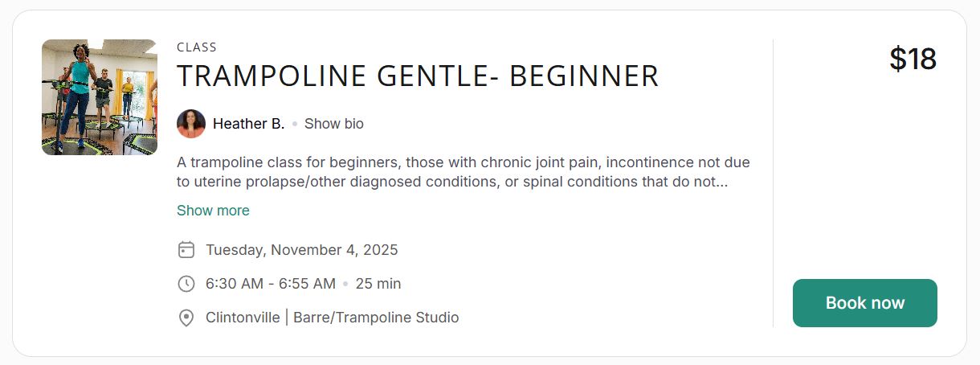Viewport: 980px width, 365px height.
Task: Click the instructor name Heather B.
Action: 249,124
